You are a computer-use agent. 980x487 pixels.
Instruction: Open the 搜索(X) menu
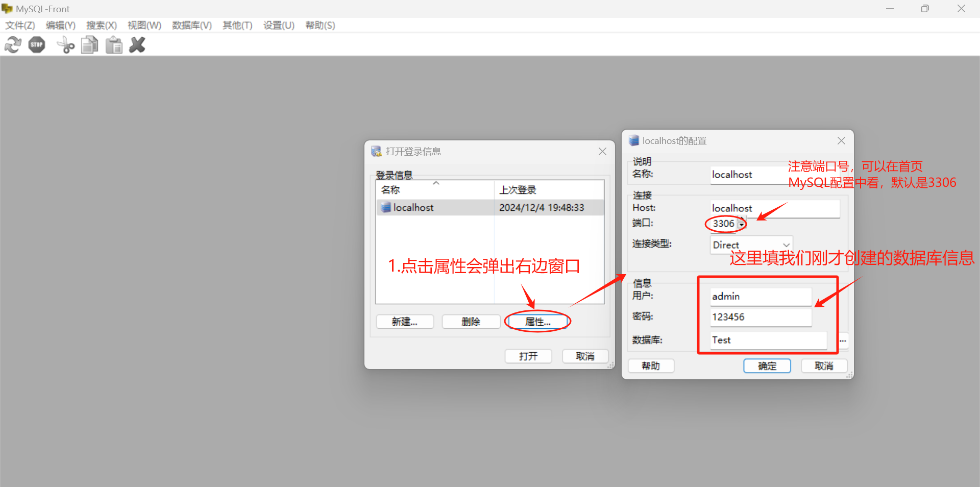pos(102,26)
